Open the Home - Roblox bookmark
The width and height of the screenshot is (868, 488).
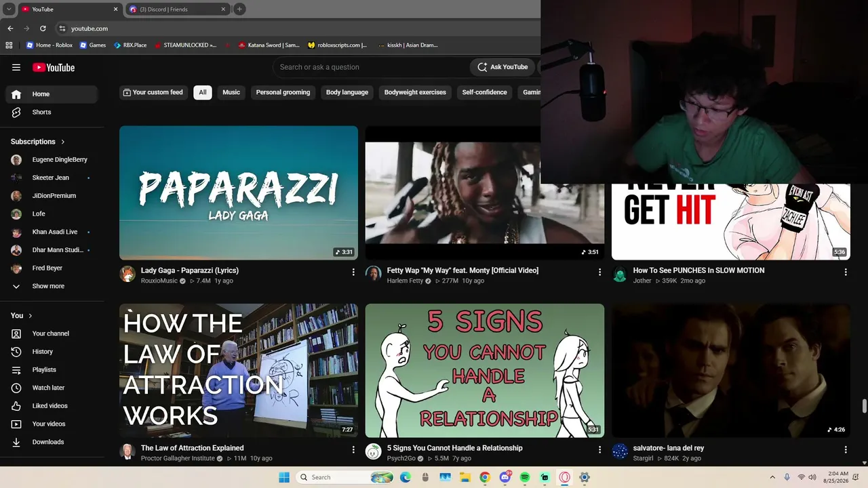49,45
